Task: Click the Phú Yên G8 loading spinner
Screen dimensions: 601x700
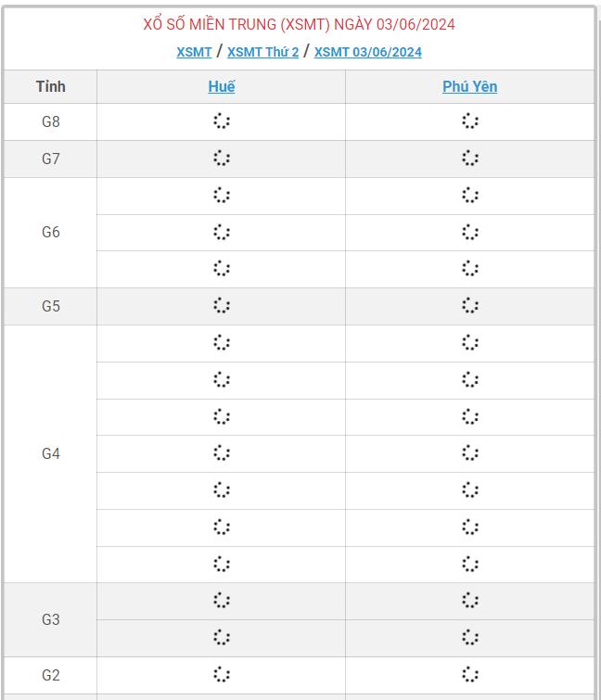Action: [469, 121]
